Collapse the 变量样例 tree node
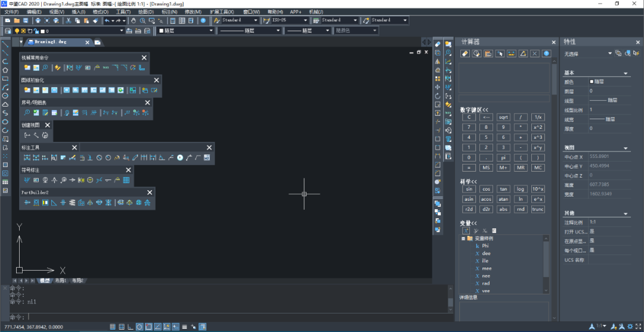 [x=463, y=238]
